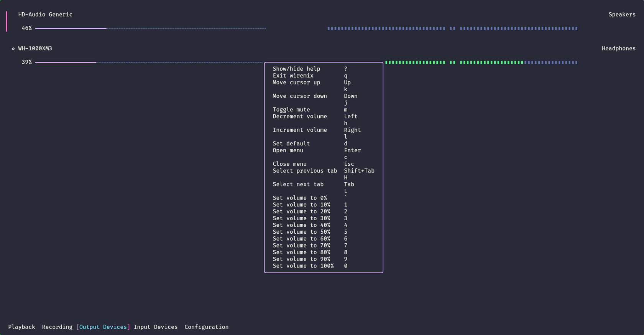
Task: Click the 39% volume value
Action: 27,62
